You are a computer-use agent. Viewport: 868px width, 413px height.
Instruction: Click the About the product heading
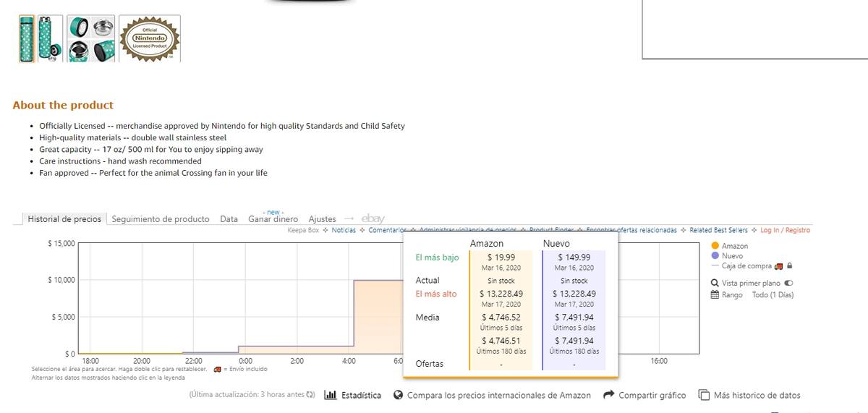63,105
